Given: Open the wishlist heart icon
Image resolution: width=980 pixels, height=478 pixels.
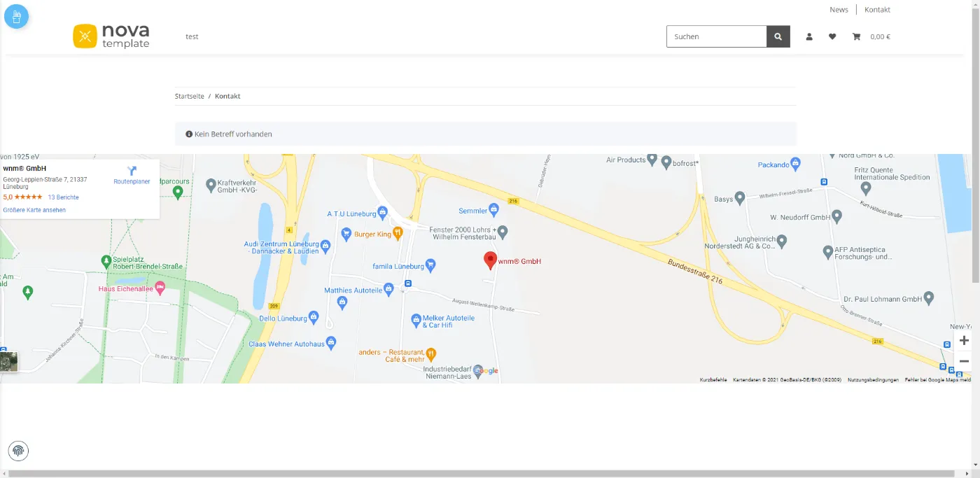Looking at the screenshot, I should (x=832, y=36).
